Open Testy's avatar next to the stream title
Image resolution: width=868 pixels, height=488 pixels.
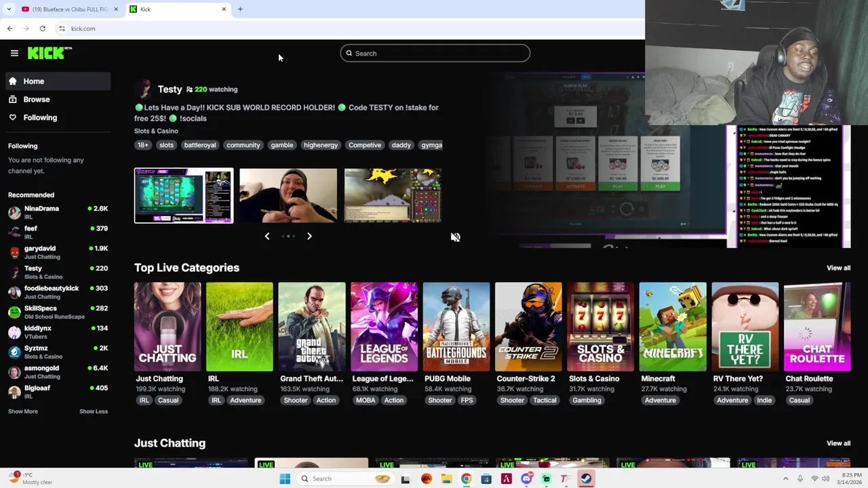coord(143,89)
